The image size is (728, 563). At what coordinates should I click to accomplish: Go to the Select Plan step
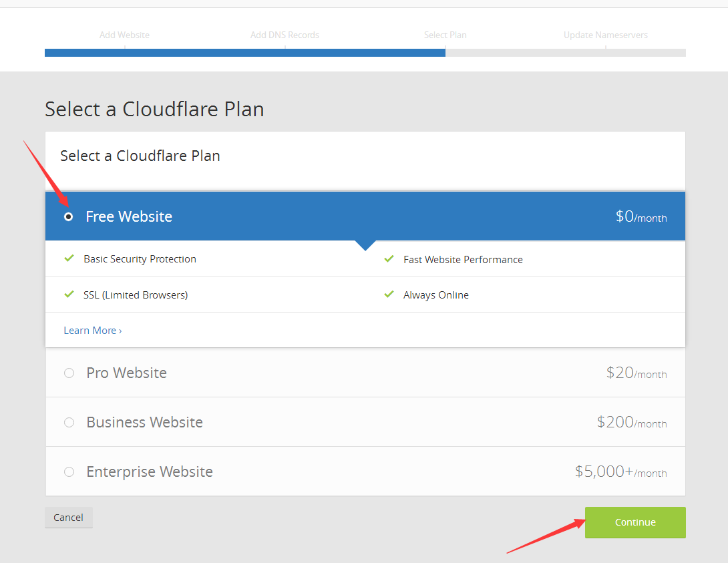(x=445, y=35)
